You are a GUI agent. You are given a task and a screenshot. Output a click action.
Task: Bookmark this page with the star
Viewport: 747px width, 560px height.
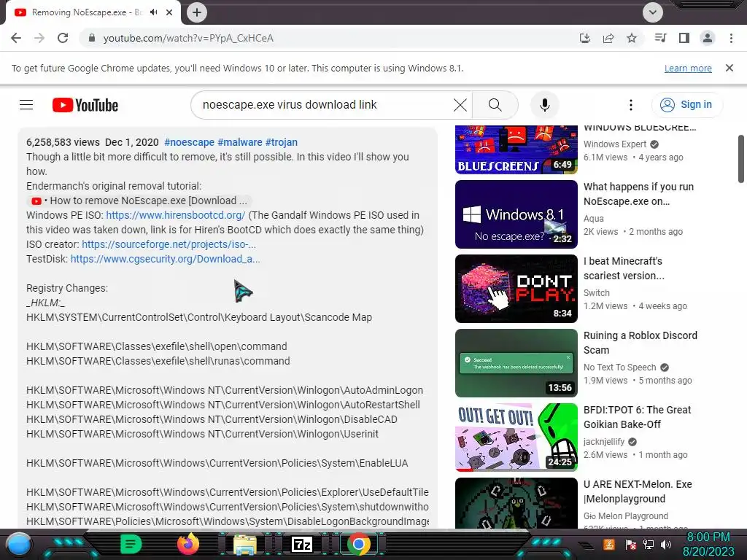click(x=632, y=38)
